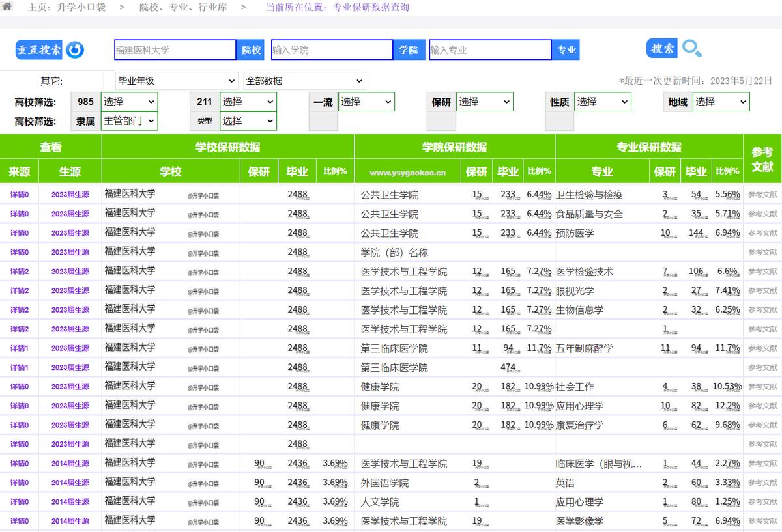Open 参考文献 link in 医学影像学 row
782x532 pixels.
(x=762, y=521)
